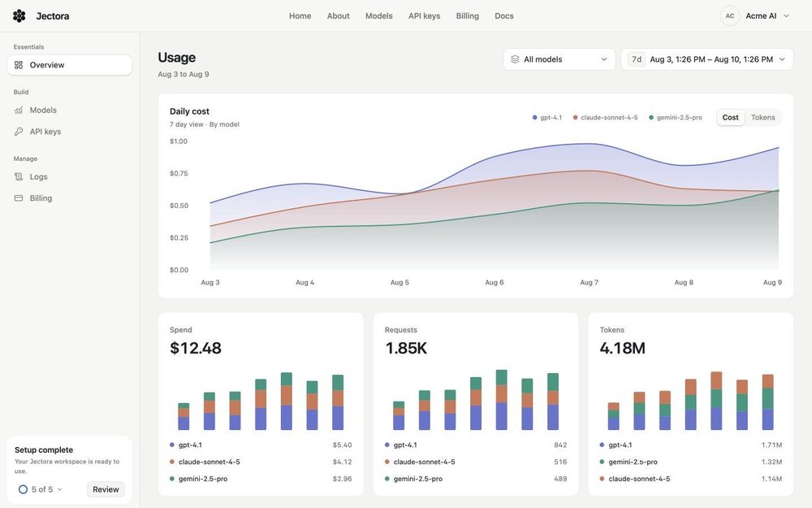Click the API keys key icon in sidebar
The width and height of the screenshot is (812, 508).
click(19, 132)
